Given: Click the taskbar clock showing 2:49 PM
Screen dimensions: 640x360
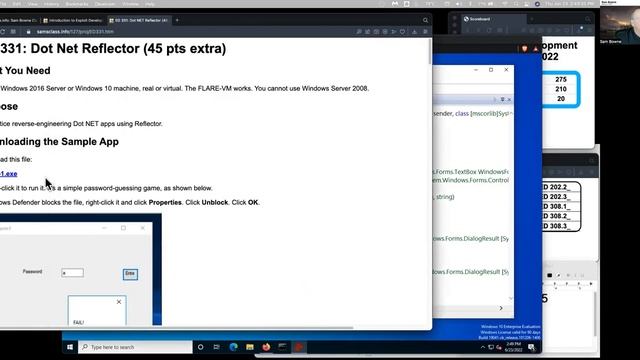Looking at the screenshot, I should tap(513, 347).
